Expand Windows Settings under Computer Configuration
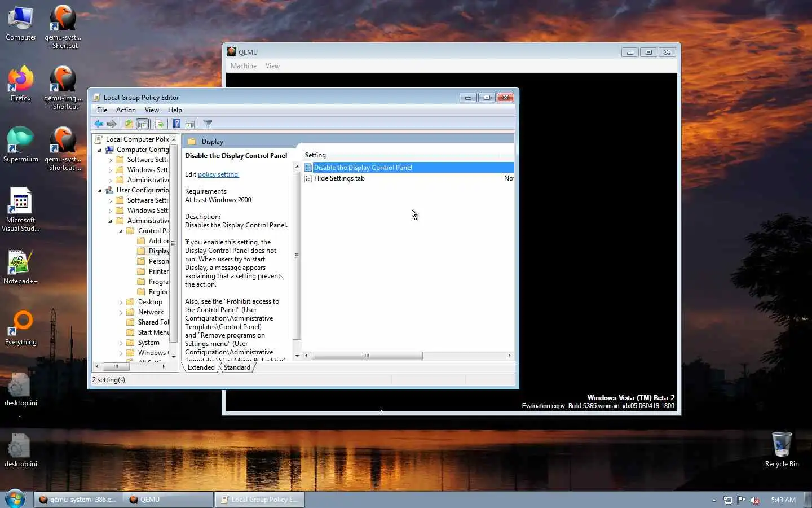This screenshot has width=812, height=508. pos(111,170)
